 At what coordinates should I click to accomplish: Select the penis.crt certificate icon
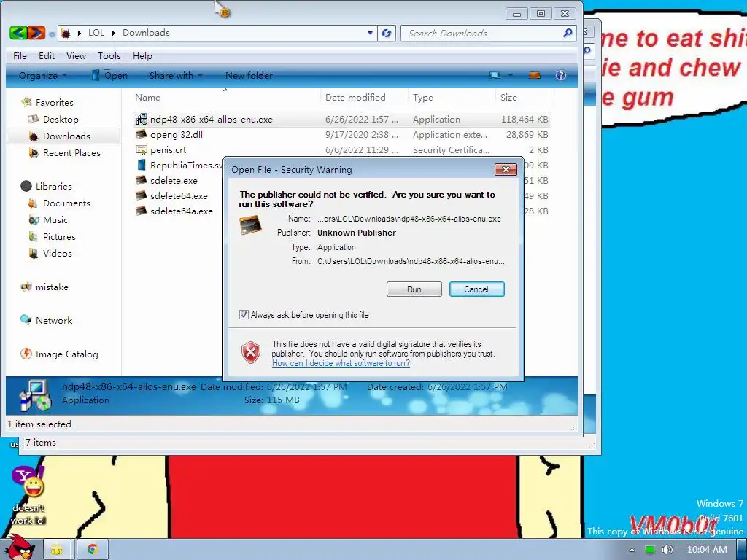(142, 150)
